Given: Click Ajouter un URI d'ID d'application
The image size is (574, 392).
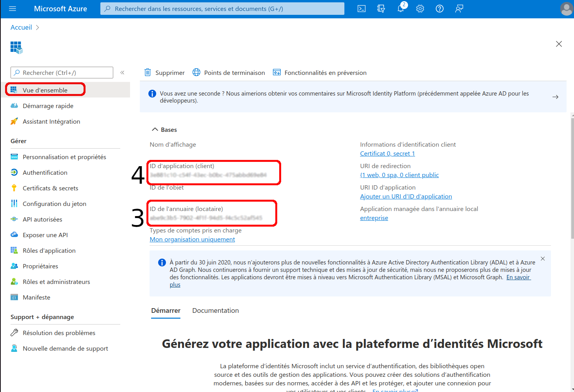Looking at the screenshot, I should click(x=406, y=197).
